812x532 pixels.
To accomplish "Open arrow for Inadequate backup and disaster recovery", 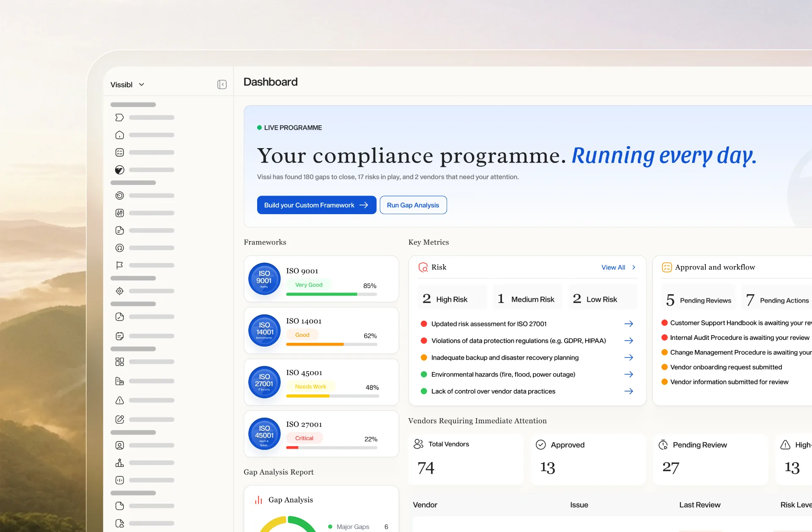I will [628, 358].
